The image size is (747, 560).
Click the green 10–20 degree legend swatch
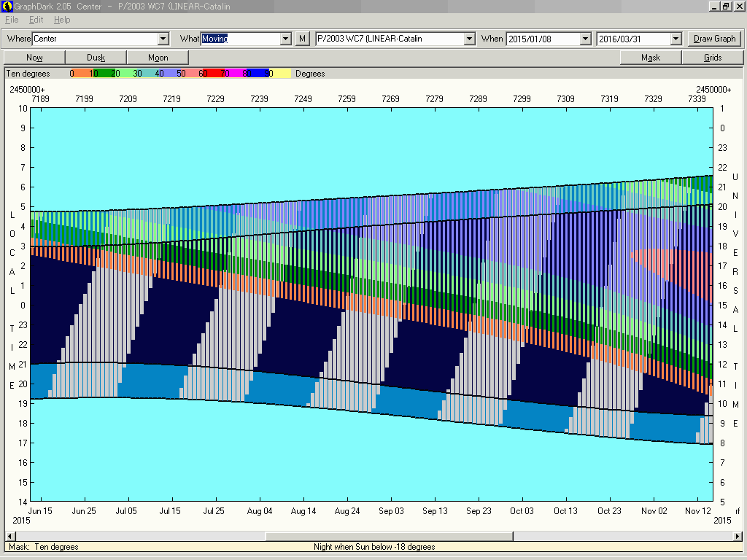pyautogui.click(x=106, y=74)
